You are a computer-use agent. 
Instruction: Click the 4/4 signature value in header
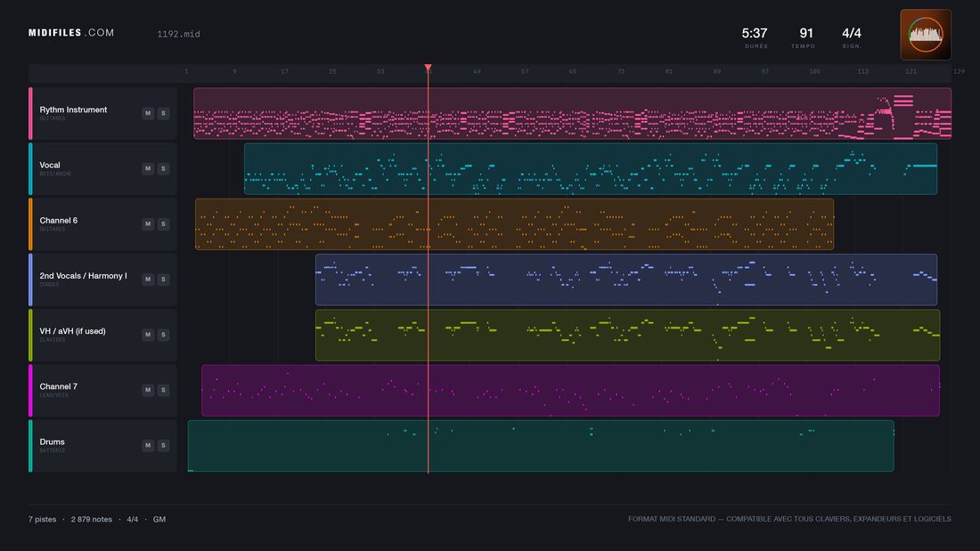pos(851,33)
